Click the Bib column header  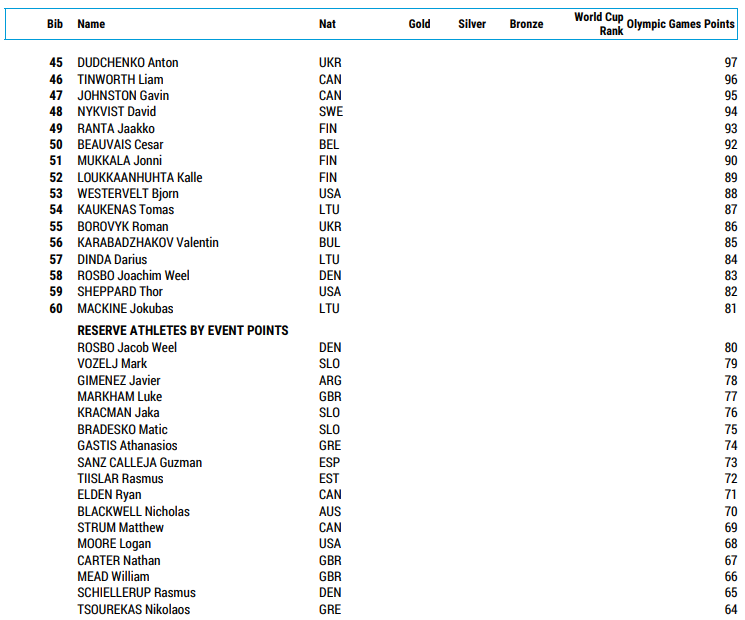pos(55,24)
